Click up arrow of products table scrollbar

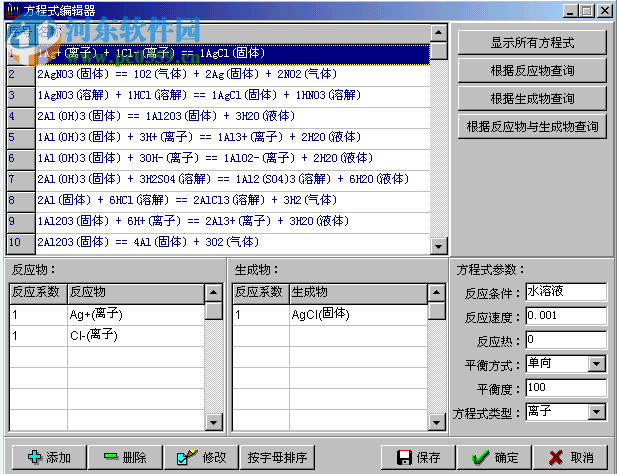(x=436, y=292)
